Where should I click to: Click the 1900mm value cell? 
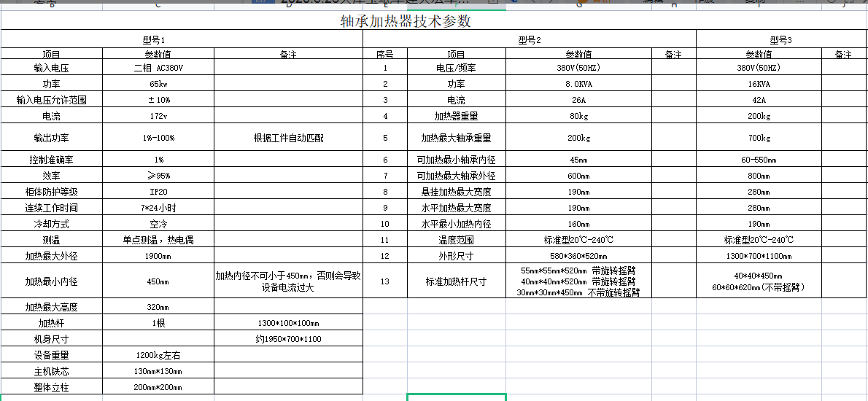point(158,256)
